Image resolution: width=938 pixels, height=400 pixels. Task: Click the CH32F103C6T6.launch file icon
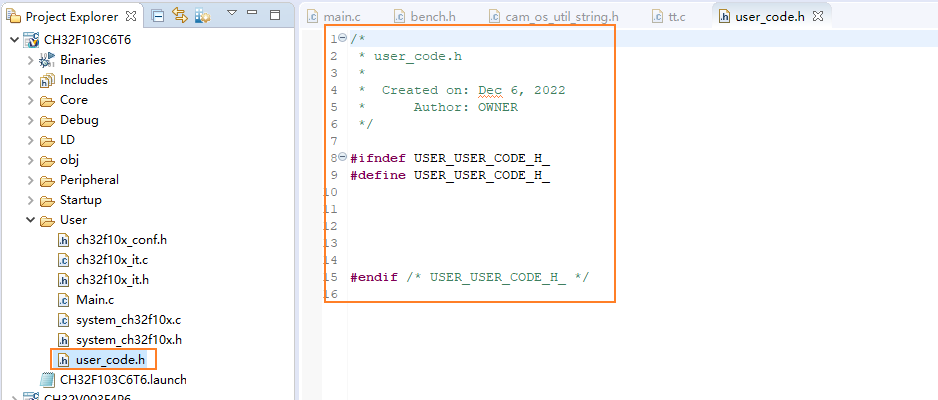(47, 380)
